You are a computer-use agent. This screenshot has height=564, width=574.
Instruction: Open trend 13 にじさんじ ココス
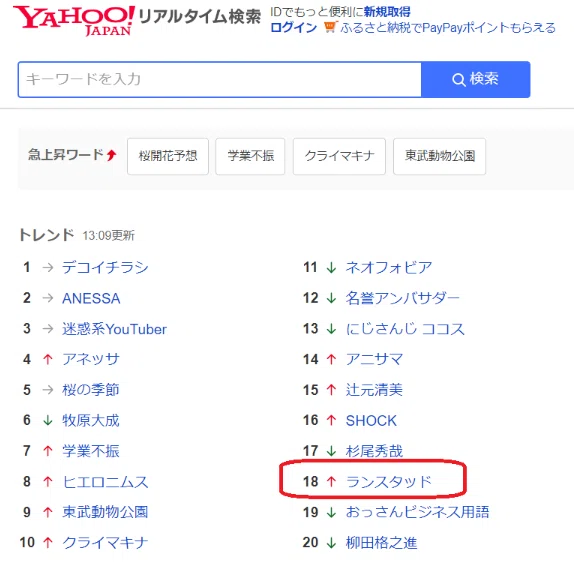(x=405, y=329)
